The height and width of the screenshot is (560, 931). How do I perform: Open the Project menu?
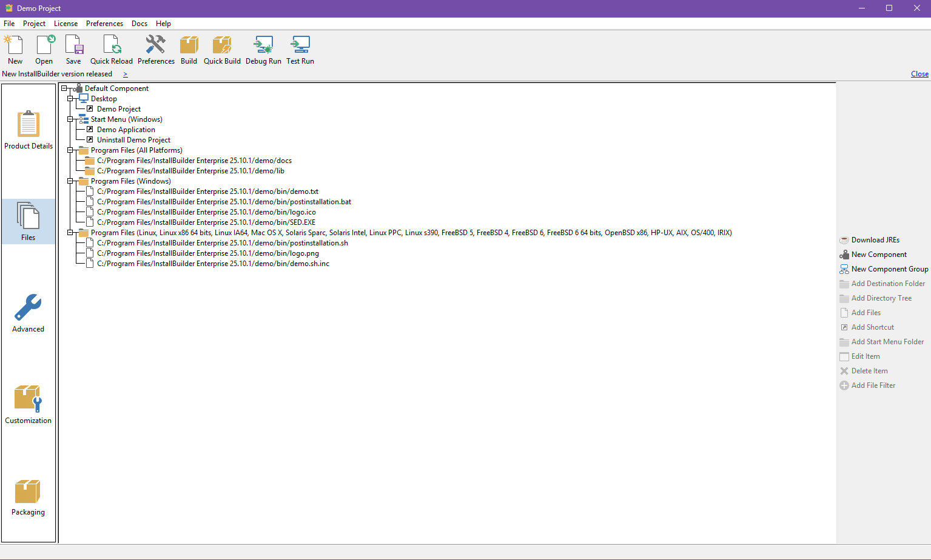[x=34, y=24]
